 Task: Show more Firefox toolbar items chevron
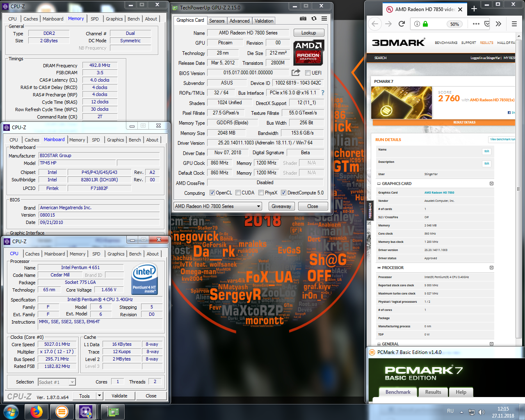point(498,24)
